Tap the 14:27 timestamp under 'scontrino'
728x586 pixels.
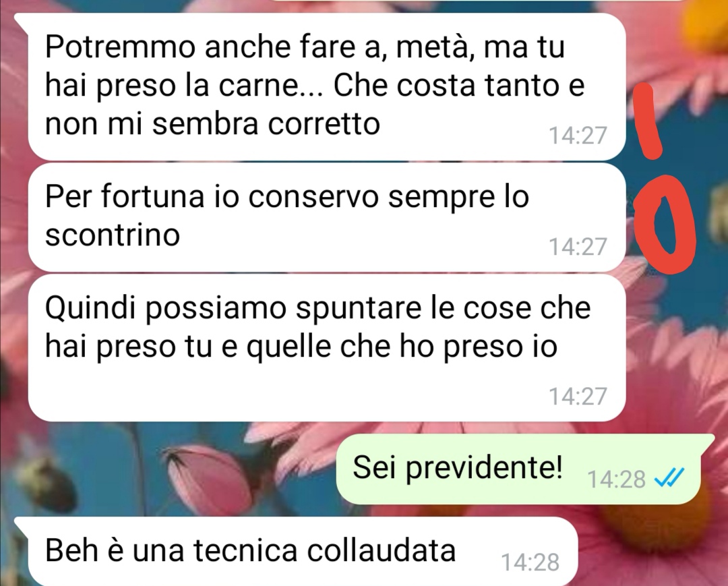pyautogui.click(x=578, y=247)
